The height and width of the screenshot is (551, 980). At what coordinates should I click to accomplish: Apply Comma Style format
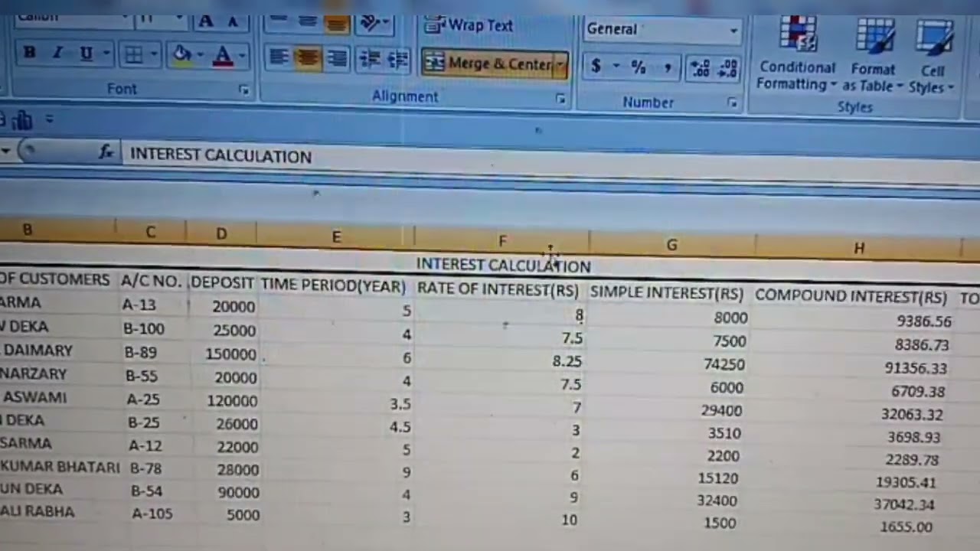668,68
